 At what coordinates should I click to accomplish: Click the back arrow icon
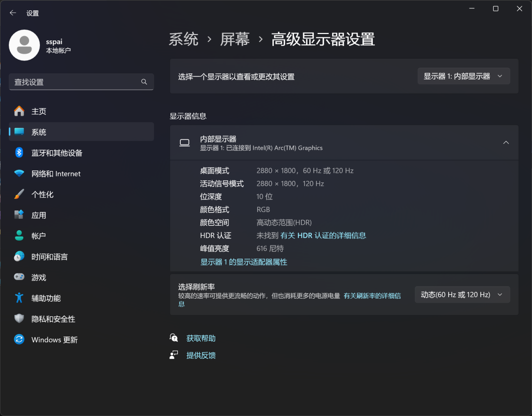point(13,13)
